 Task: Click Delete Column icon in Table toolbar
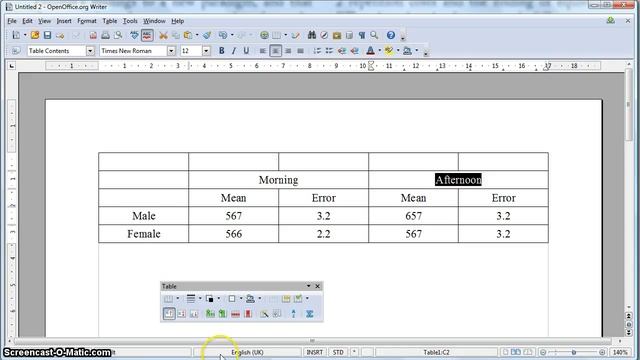point(248,313)
